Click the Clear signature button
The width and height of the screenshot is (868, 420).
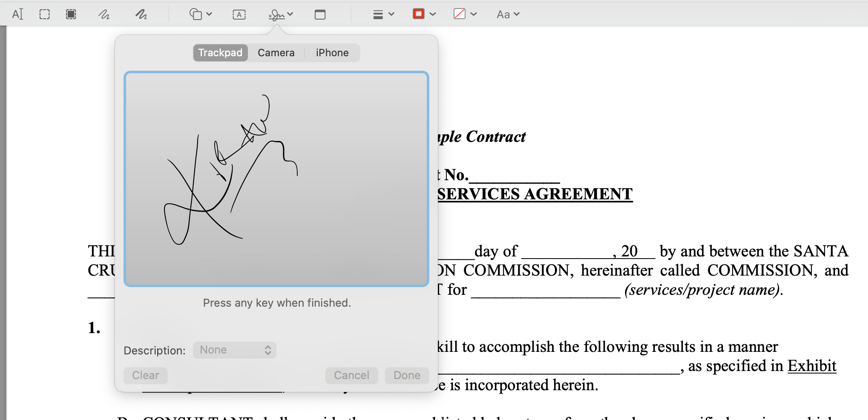click(x=146, y=375)
